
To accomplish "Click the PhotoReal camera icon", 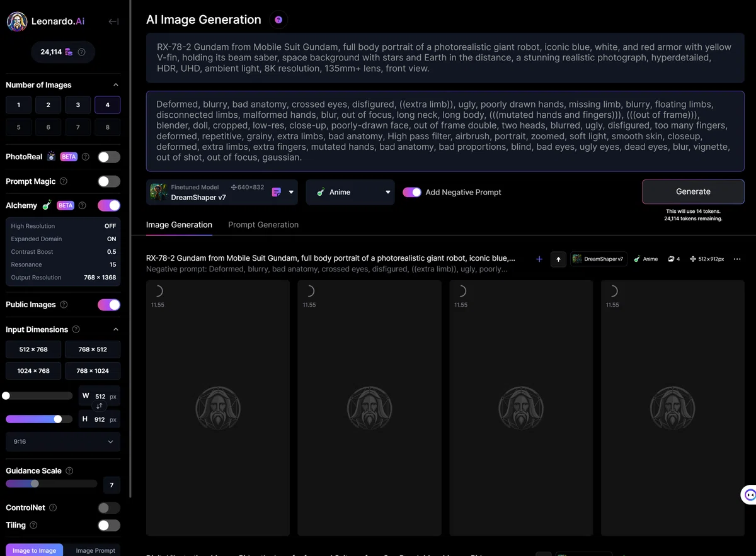I will 51,157.
